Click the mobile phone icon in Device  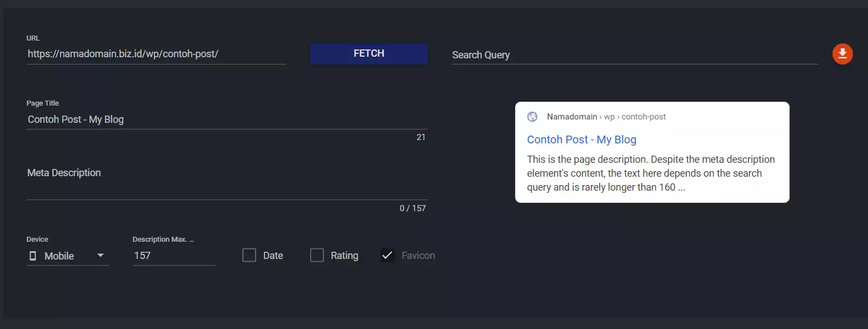click(x=33, y=256)
